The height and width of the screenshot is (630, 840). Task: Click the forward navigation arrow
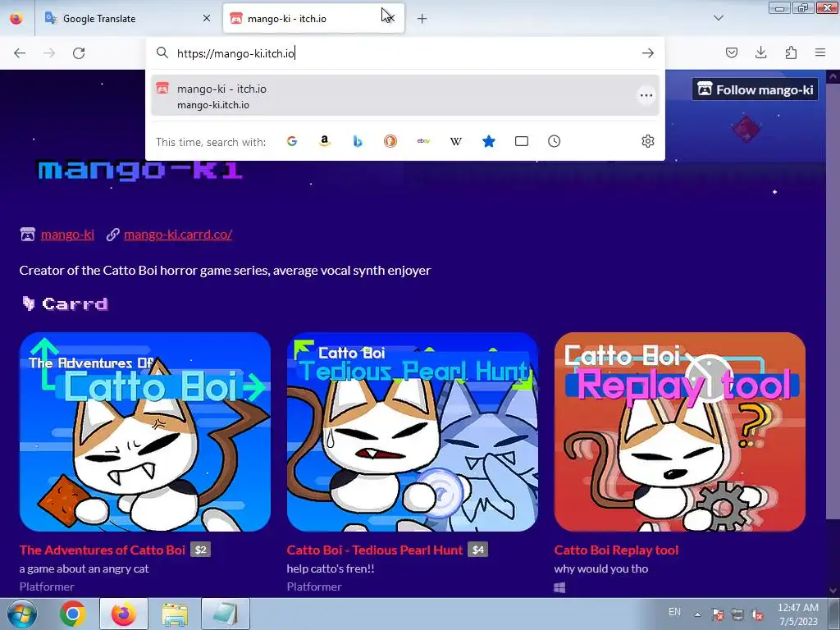coord(49,53)
